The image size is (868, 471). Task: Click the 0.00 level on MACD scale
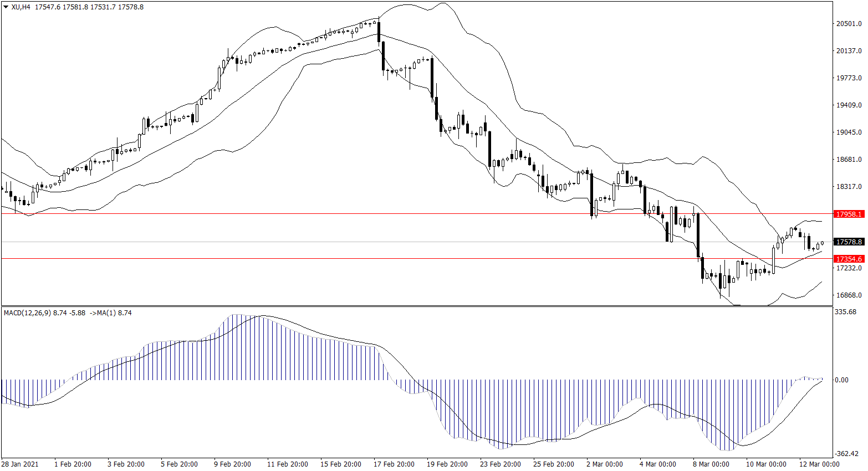[841, 380]
